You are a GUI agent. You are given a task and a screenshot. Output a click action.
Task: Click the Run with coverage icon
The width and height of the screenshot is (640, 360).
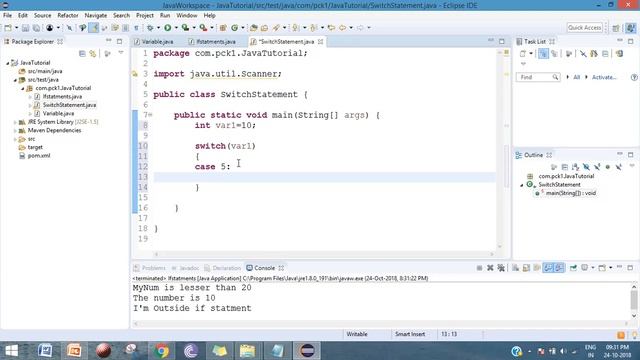(185, 28)
